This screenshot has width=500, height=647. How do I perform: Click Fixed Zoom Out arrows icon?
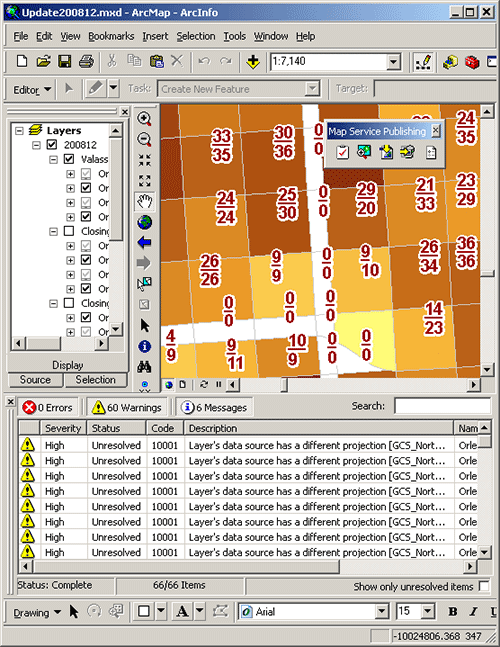[144, 181]
